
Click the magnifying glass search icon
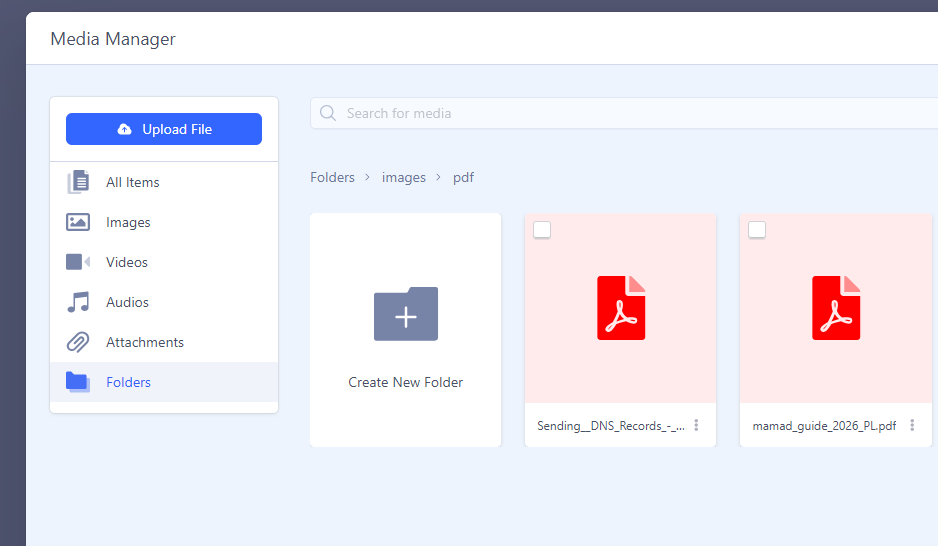pos(327,113)
